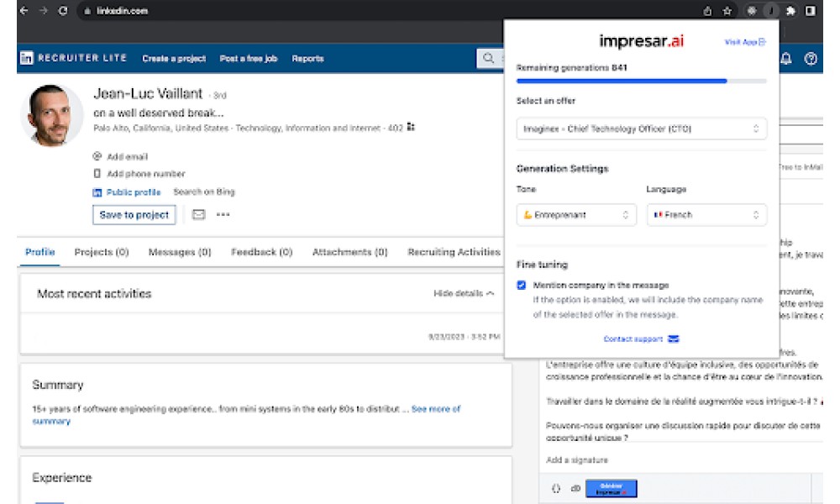The height and width of the screenshot is (504, 840).
Task: Open the browser extensions puzzle icon
Action: [x=790, y=11]
